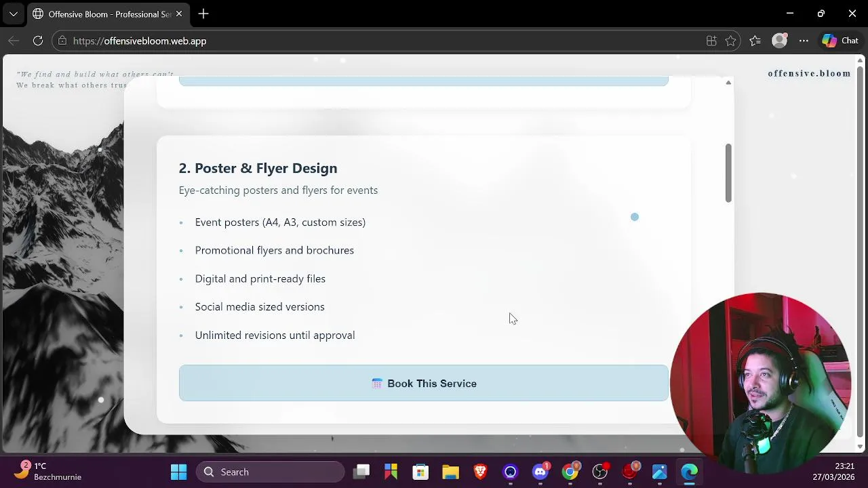This screenshot has height=488, width=868.
Task: Open the browser profile avatar
Action: [x=780, y=41]
